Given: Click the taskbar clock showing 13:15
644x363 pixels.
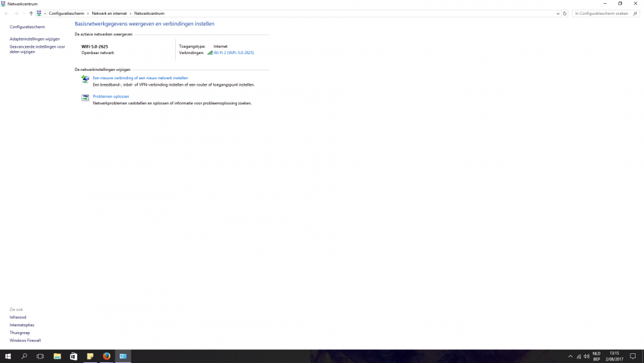Looking at the screenshot, I should (x=614, y=357).
